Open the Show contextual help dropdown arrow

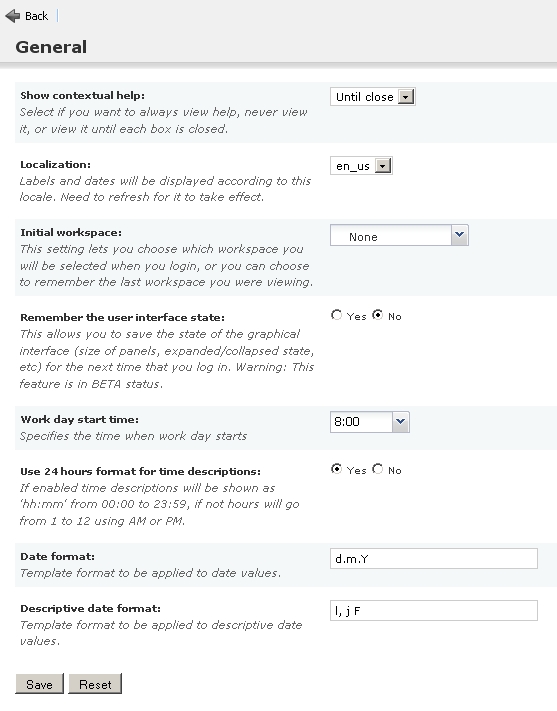click(x=406, y=97)
